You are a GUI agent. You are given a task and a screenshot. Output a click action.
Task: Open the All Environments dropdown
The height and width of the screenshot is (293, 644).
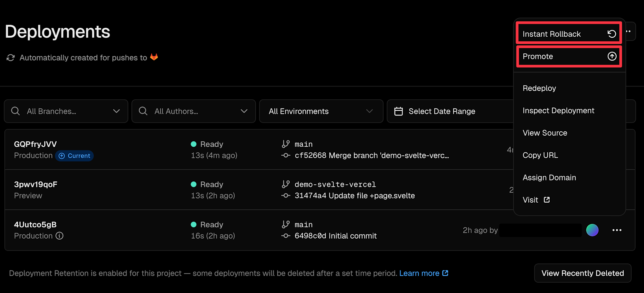321,111
